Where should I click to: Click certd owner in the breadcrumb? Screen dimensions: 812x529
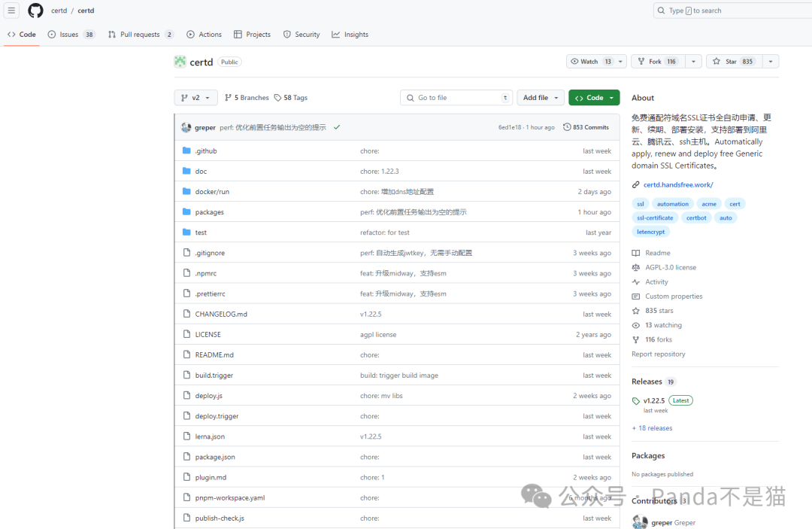tap(59, 11)
